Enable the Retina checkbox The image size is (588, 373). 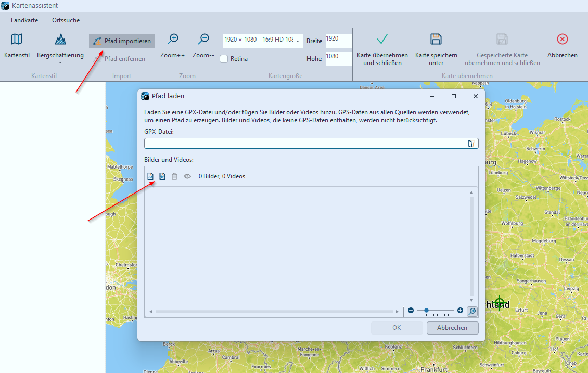point(224,59)
